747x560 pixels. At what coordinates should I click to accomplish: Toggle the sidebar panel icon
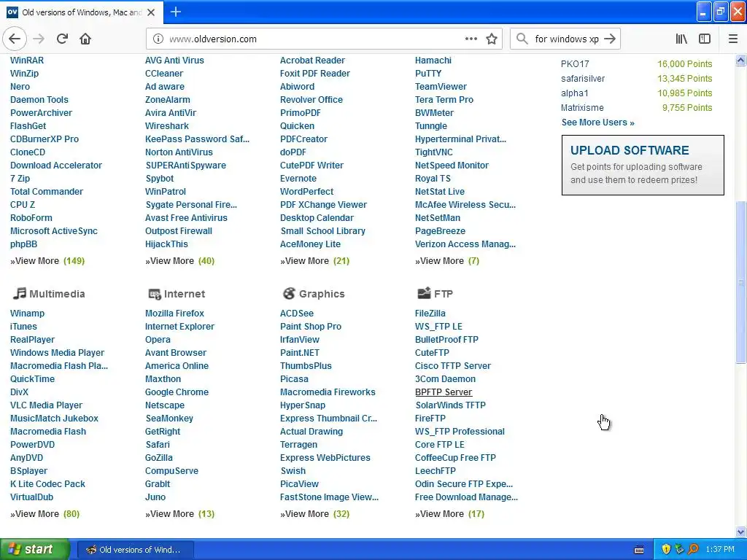pos(705,39)
